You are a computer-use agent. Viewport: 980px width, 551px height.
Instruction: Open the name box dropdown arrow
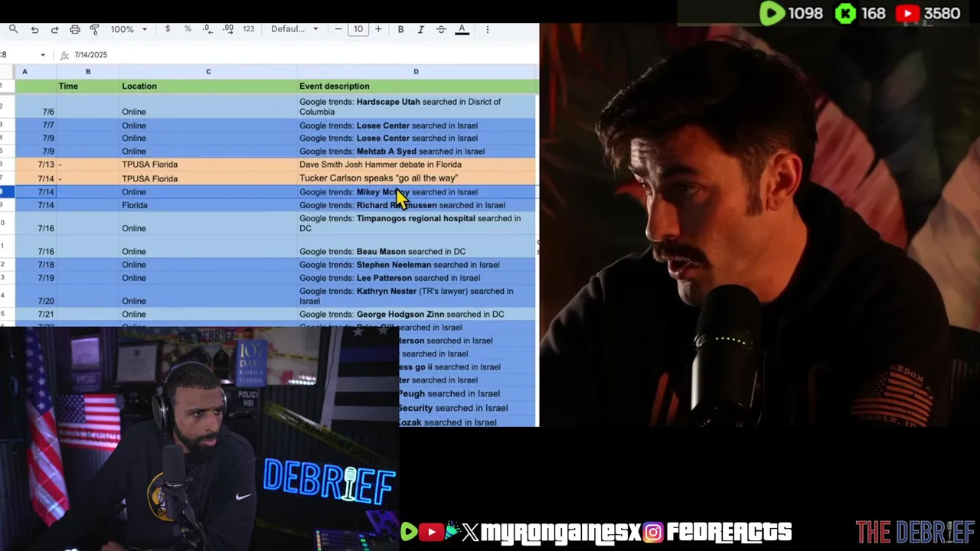42,55
